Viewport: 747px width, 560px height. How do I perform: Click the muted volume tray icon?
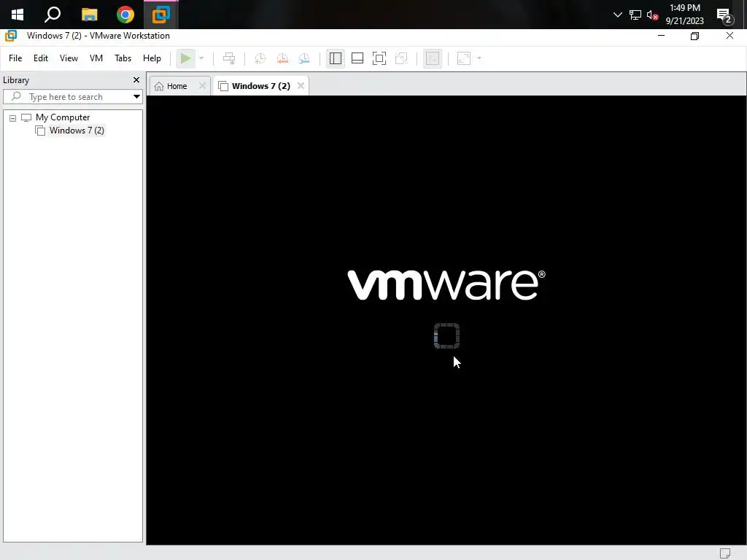[652, 15]
